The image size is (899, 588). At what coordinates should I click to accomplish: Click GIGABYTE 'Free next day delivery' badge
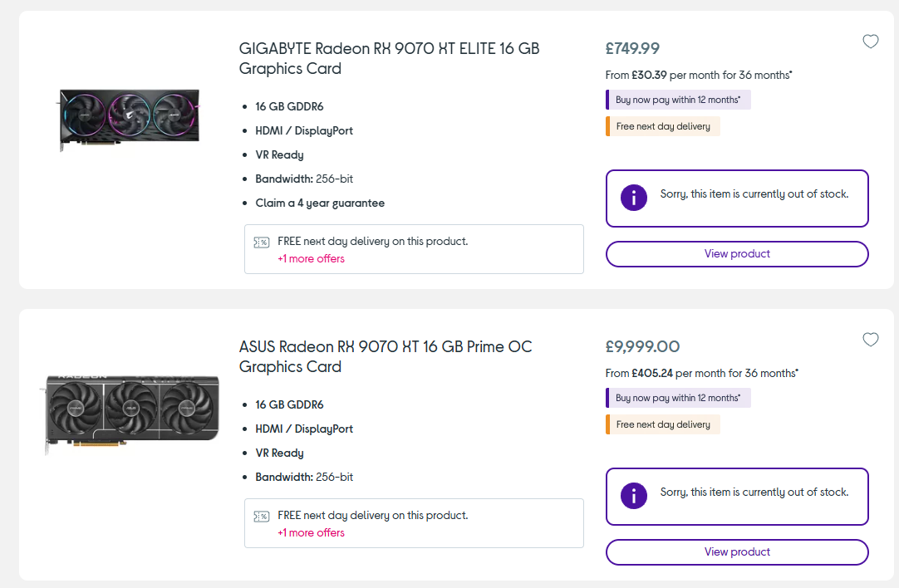tap(663, 126)
